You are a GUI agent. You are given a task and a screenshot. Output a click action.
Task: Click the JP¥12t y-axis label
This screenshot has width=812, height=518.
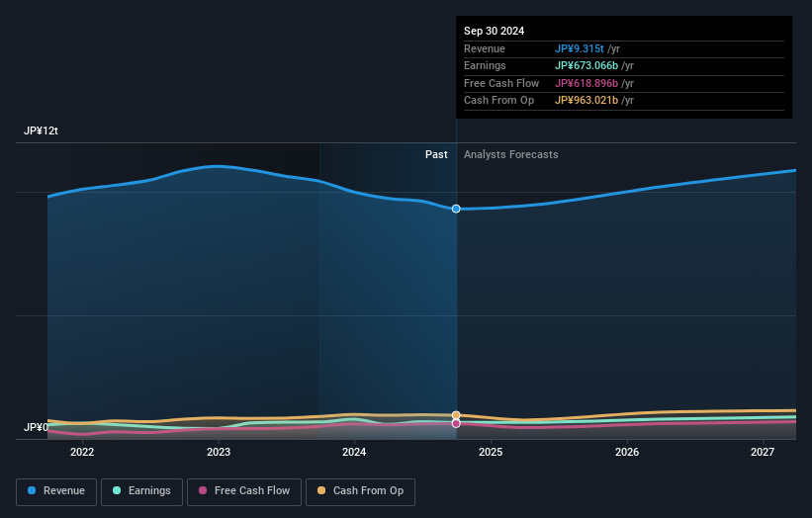(41, 130)
